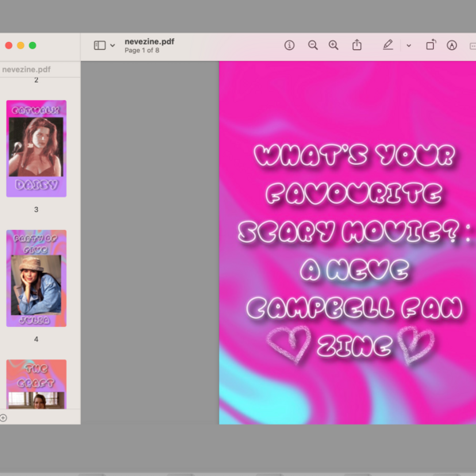Click page number 3 label in sidebar
This screenshot has height=476, width=476.
click(36, 209)
